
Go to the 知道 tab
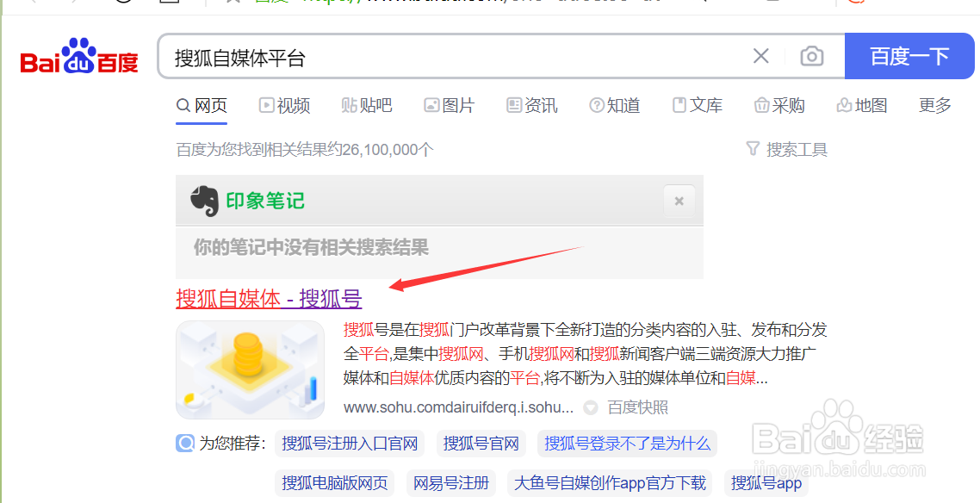614,106
